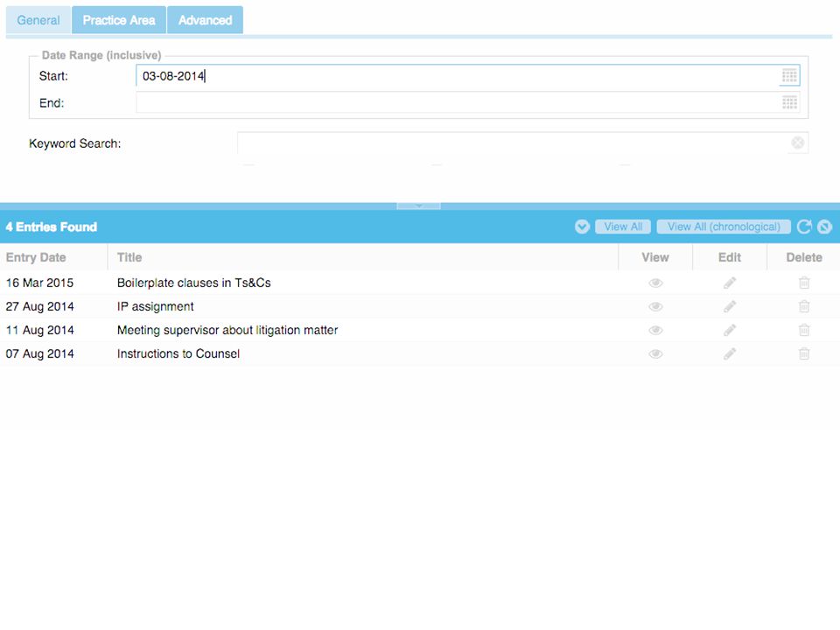Click View All (chronological) button
Viewport: 840px width, 630px height.
pyautogui.click(x=724, y=227)
